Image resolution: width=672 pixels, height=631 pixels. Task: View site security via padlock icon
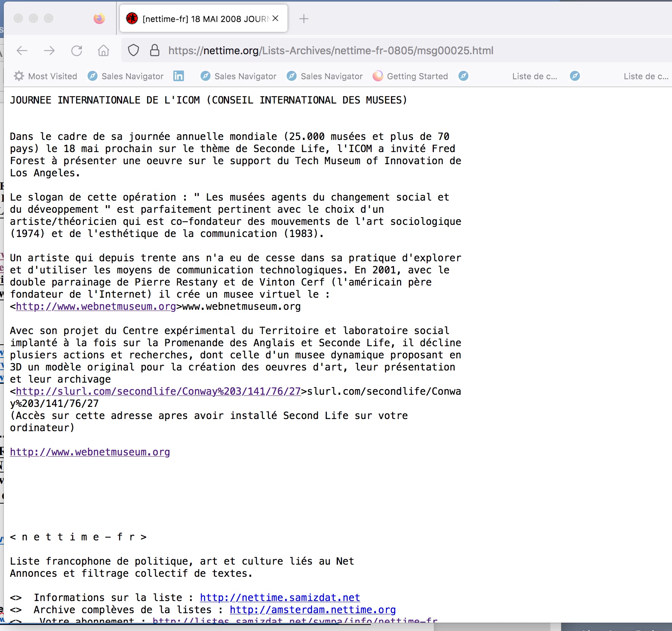pyautogui.click(x=155, y=50)
